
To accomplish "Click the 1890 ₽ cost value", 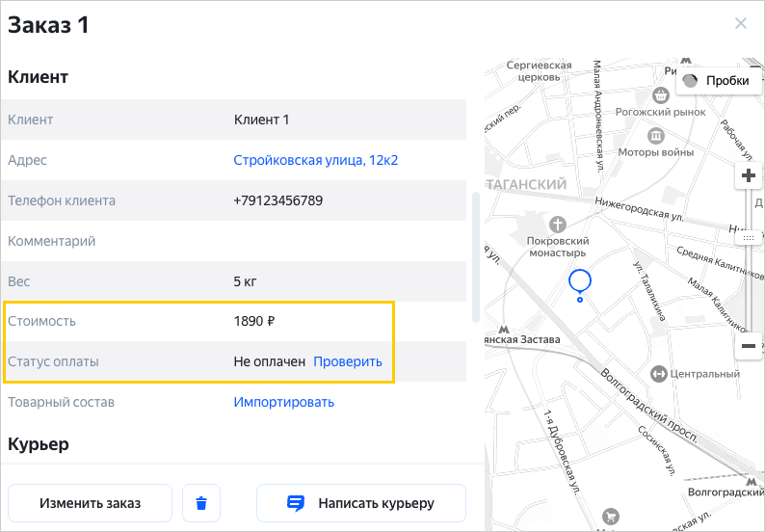I will point(254,321).
